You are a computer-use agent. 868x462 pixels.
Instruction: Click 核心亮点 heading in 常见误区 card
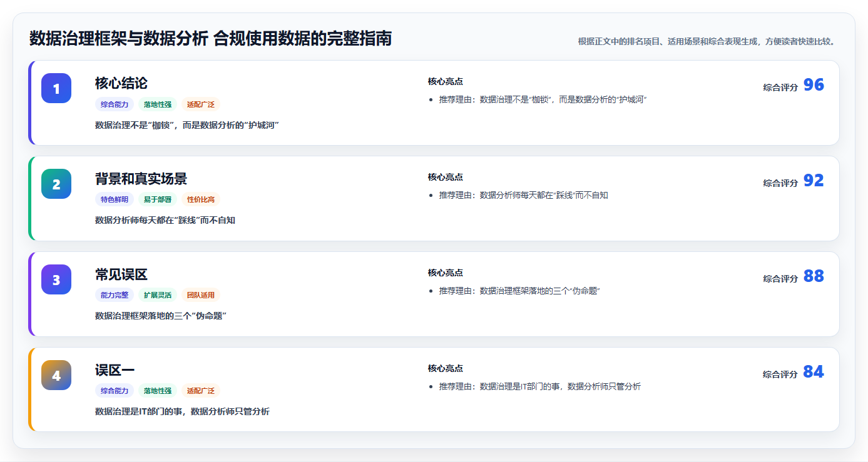pyautogui.click(x=446, y=273)
